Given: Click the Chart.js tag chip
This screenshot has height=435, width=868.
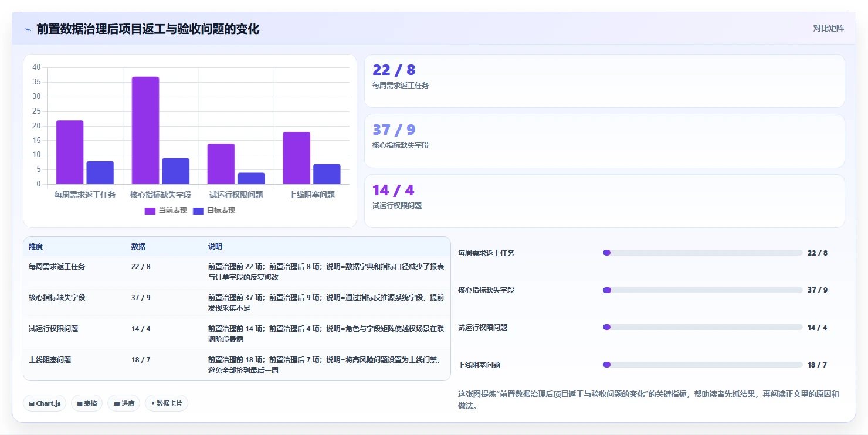Looking at the screenshot, I should click(45, 403).
